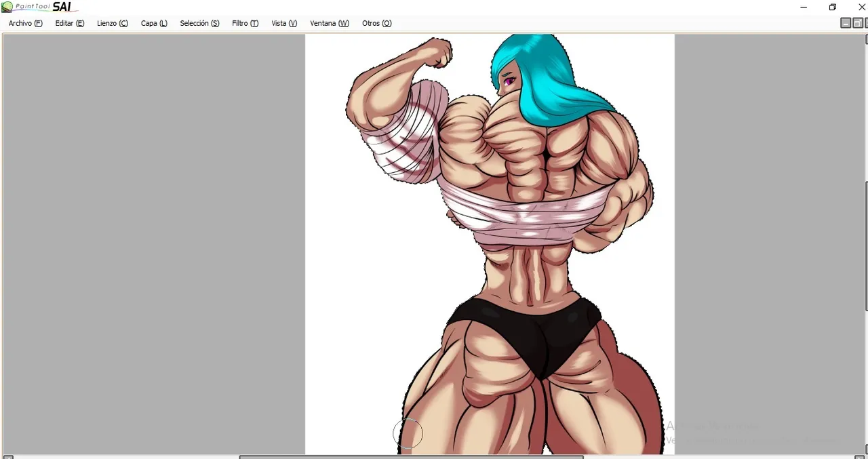Minimize the canvas document inside the workspace
This screenshot has width=868, height=459.
click(x=846, y=23)
